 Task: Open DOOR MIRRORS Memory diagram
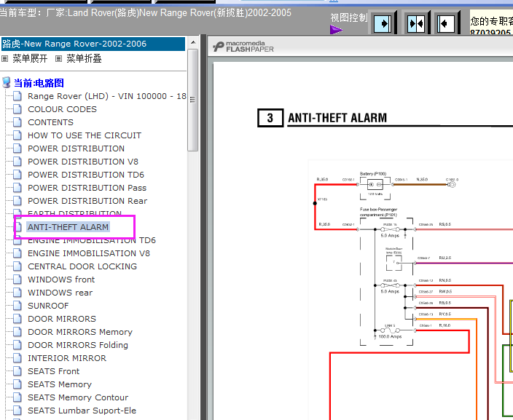[80, 332]
